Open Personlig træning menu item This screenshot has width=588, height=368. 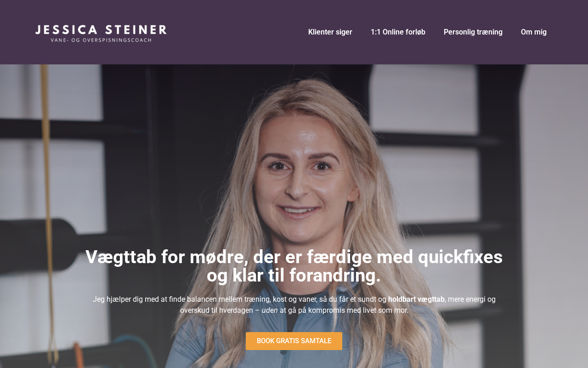coord(473,32)
